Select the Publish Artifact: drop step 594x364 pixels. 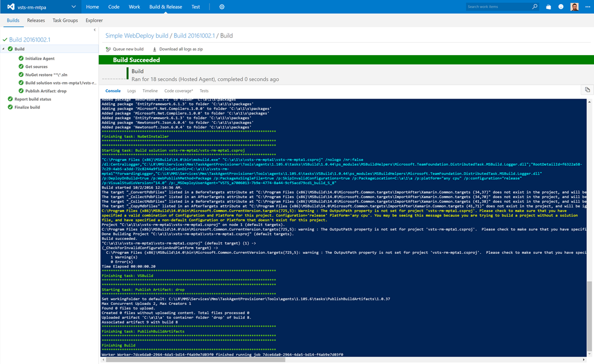[x=45, y=91]
